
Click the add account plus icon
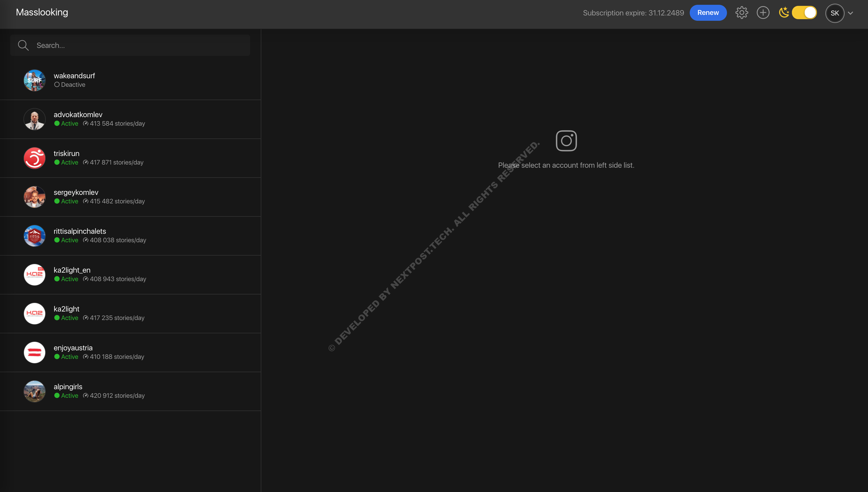pos(763,13)
